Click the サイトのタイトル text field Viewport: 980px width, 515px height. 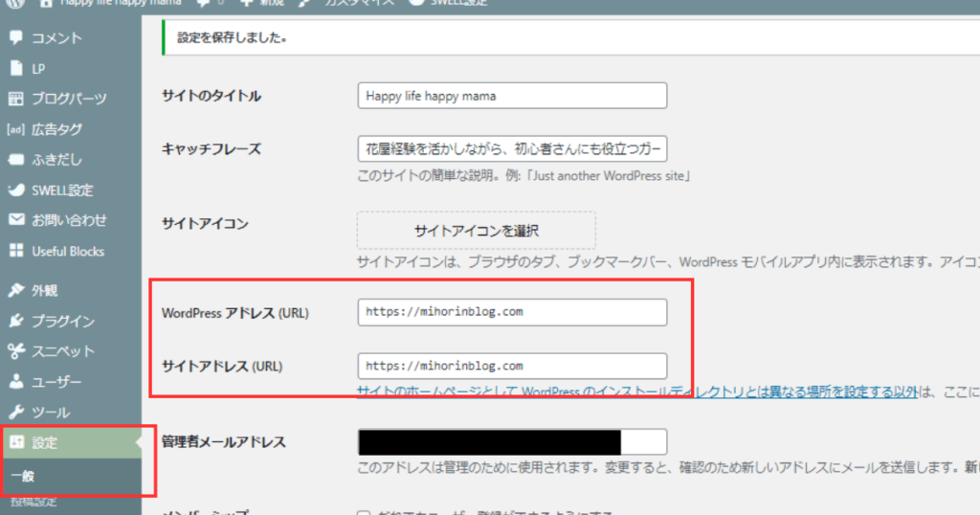click(x=511, y=96)
